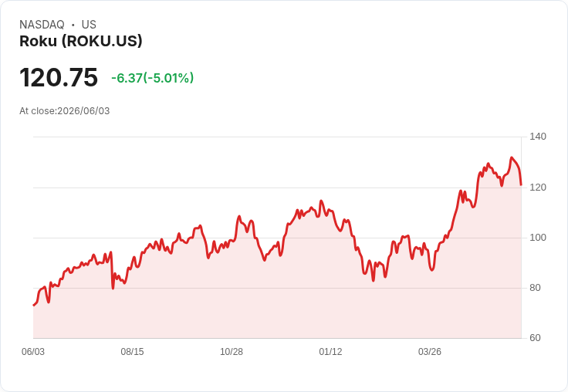Select the 03/26 date on the x-axis
This screenshot has height=392, width=568.
click(x=430, y=352)
